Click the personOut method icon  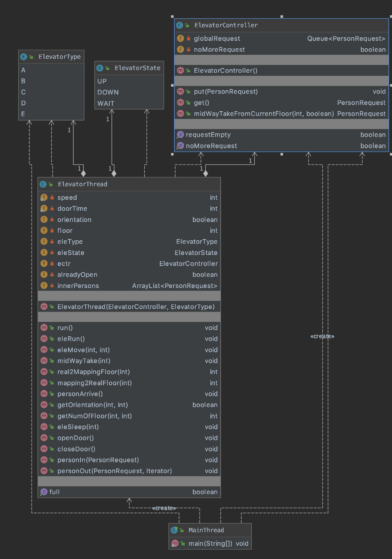(x=44, y=471)
